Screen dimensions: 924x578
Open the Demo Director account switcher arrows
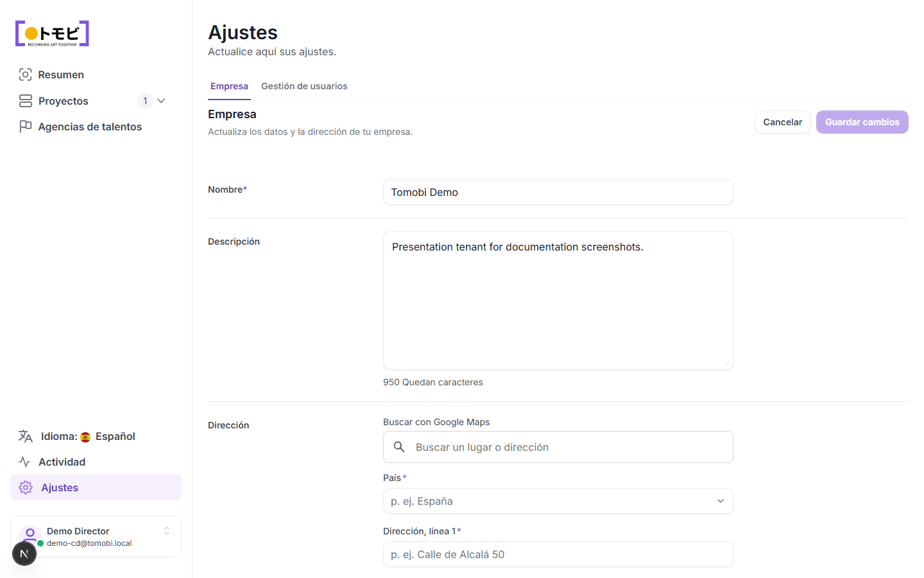coord(167,530)
